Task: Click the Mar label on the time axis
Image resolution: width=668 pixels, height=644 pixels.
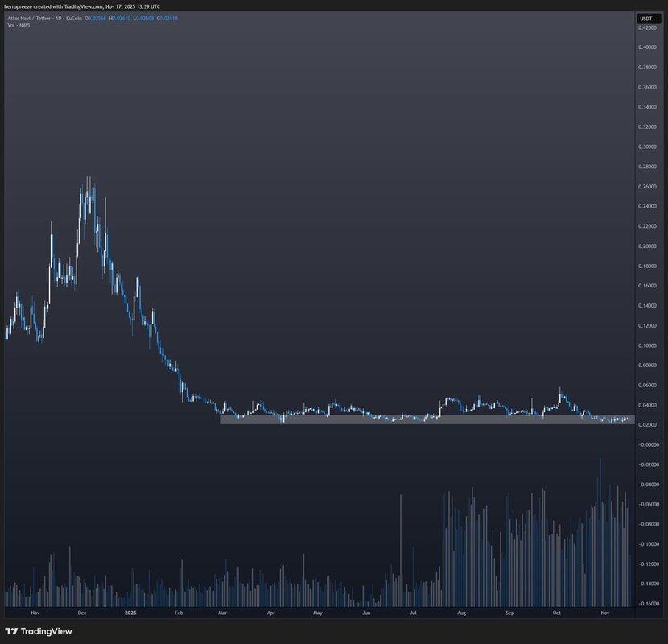Action: (224, 613)
